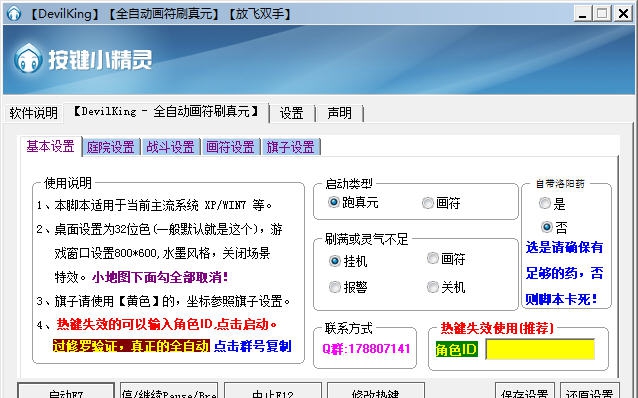Screen dimensions: 638x398
Task: Switch to 旗子设置 sub-tab
Action: click(x=291, y=147)
